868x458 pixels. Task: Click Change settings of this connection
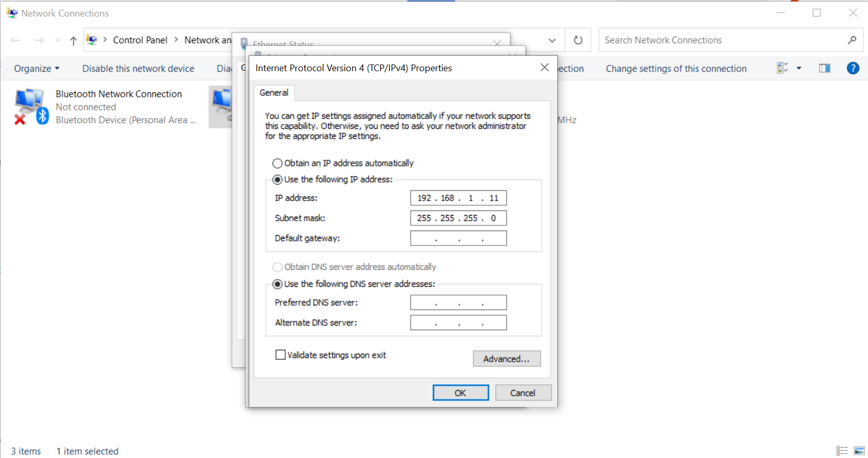point(676,69)
